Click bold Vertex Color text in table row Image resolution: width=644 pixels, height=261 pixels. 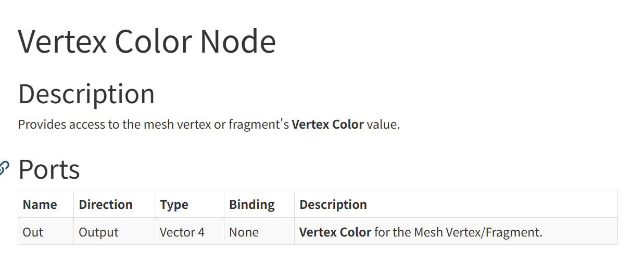(335, 232)
